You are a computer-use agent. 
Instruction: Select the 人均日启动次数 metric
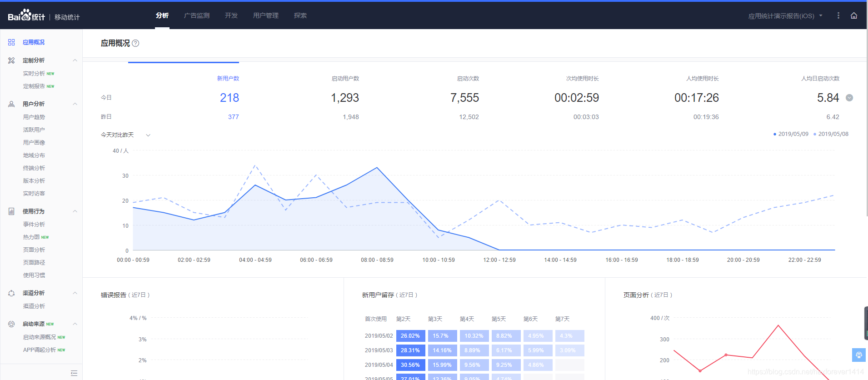pyautogui.click(x=820, y=79)
